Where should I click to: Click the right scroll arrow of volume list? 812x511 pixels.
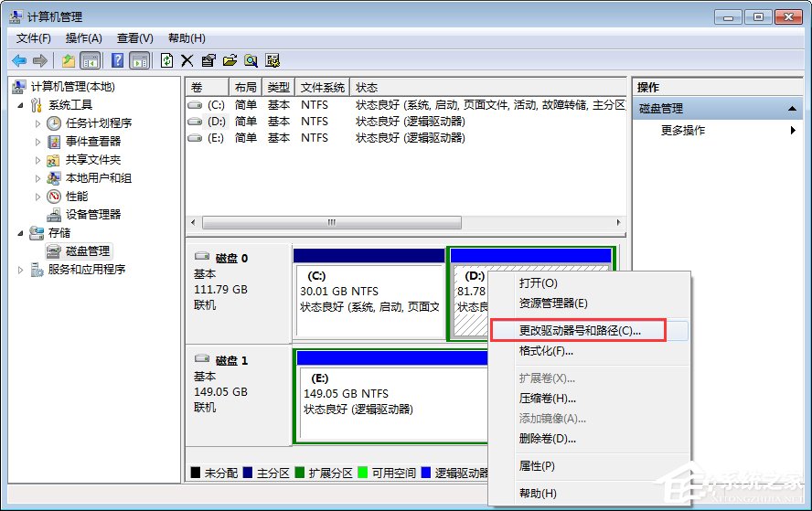(618, 223)
